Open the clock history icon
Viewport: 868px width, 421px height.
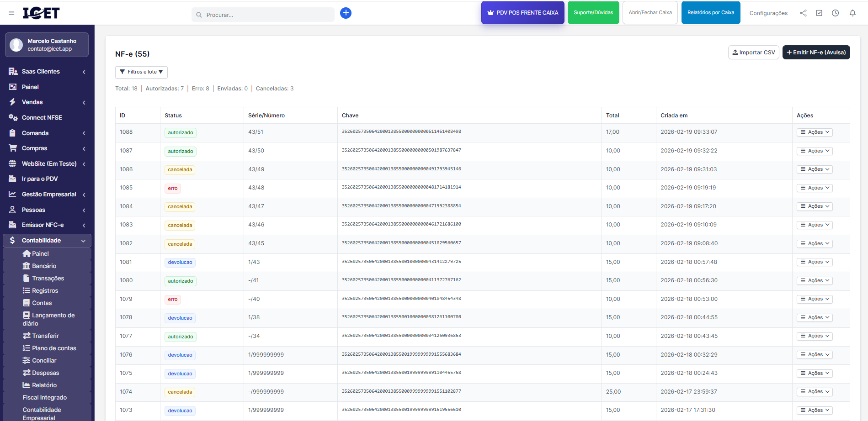pos(835,13)
